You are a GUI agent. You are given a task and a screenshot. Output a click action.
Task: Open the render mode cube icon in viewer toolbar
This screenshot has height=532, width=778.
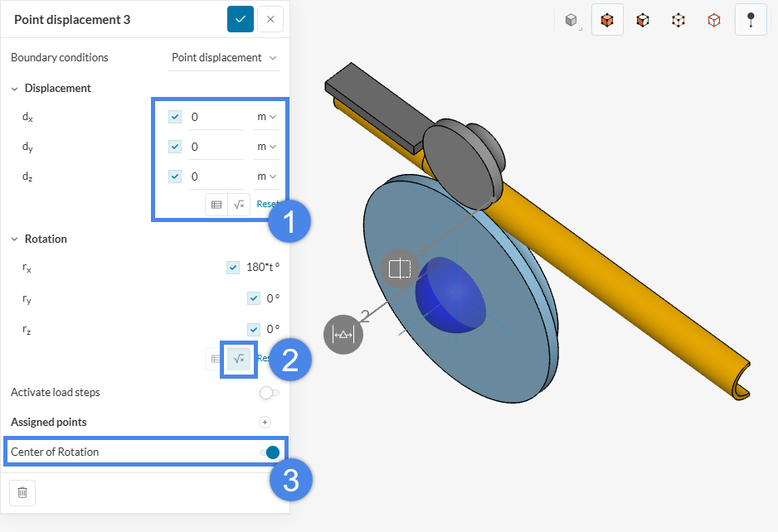tap(571, 20)
